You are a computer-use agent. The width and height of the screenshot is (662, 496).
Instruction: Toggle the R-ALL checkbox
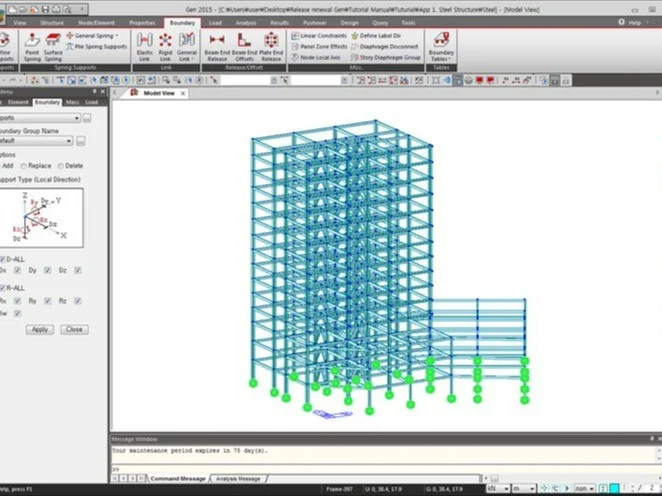[x=3, y=287]
